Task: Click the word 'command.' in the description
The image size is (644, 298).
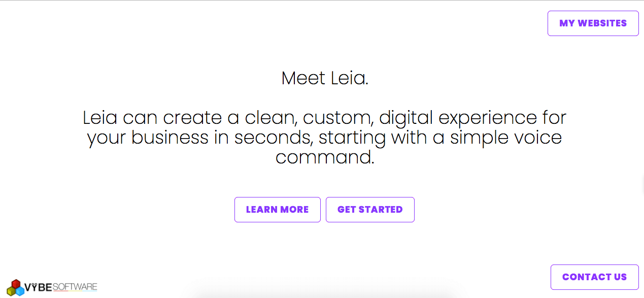Action: click(x=325, y=157)
